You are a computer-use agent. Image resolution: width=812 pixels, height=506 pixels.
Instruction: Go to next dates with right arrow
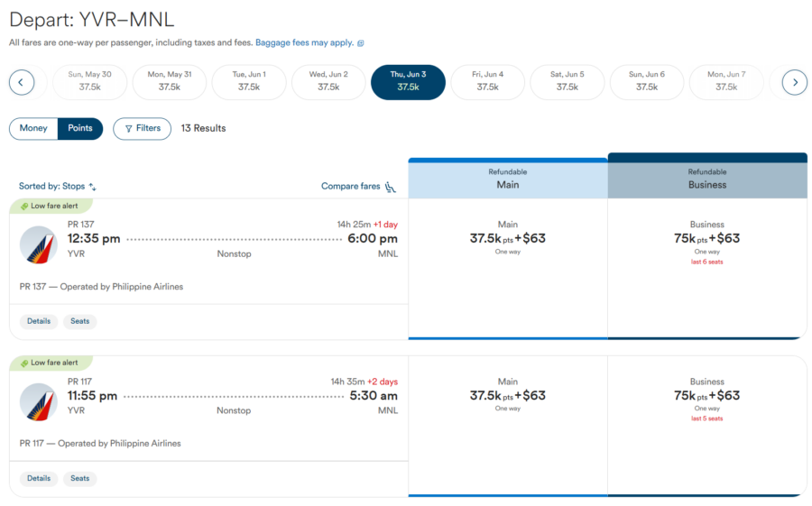(x=795, y=82)
